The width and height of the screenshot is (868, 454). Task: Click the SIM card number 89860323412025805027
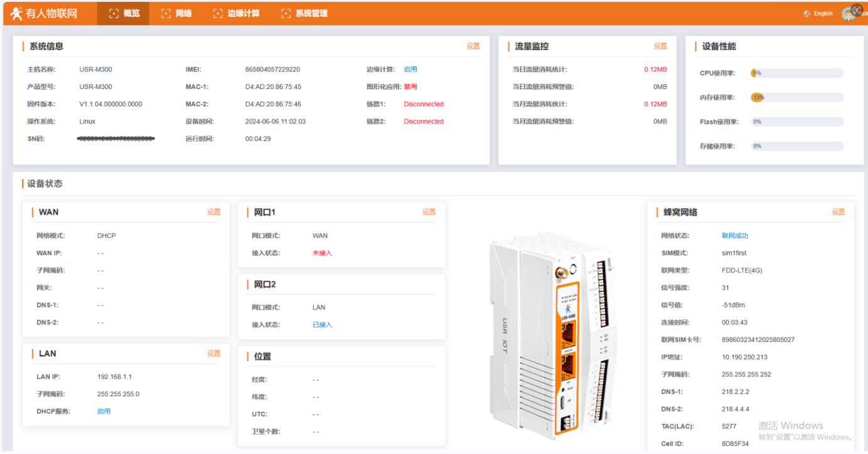[758, 340]
